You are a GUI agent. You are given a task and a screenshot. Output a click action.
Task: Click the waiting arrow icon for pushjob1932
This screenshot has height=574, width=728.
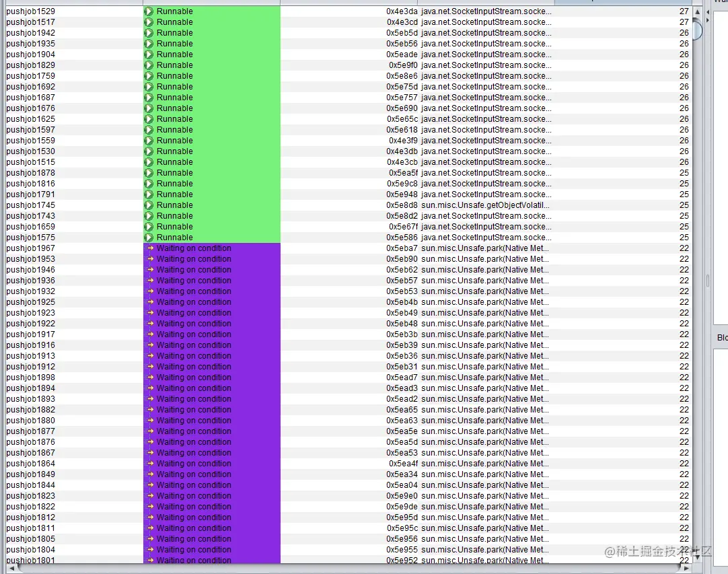150,291
